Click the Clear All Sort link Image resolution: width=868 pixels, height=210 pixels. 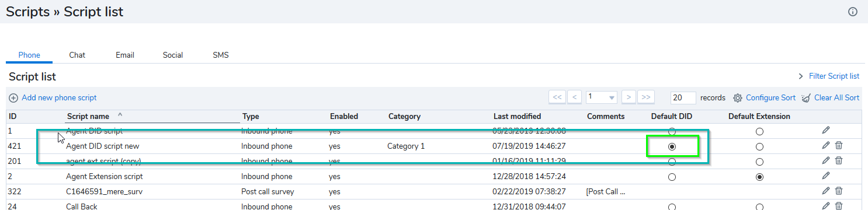[837, 98]
